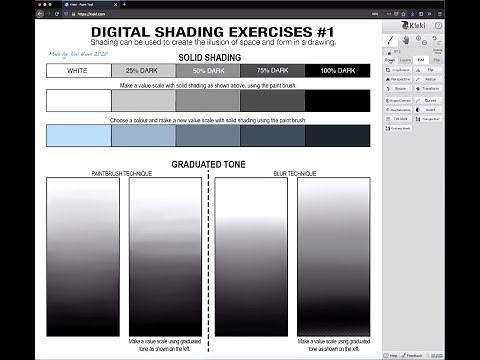Select the Kleki - Paint Tool browser tab
Image resolution: width=480 pixels, height=360 pixels.
pyautogui.click(x=91, y=5)
